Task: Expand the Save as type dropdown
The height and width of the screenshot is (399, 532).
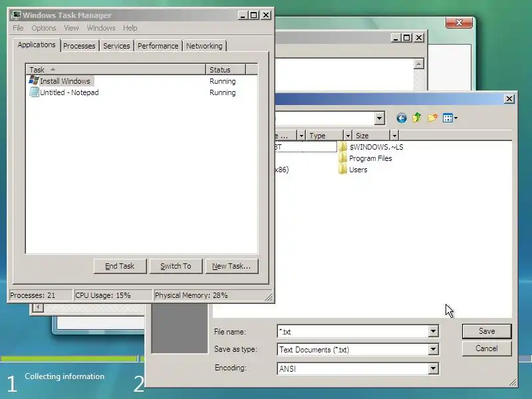Action: tap(433, 350)
